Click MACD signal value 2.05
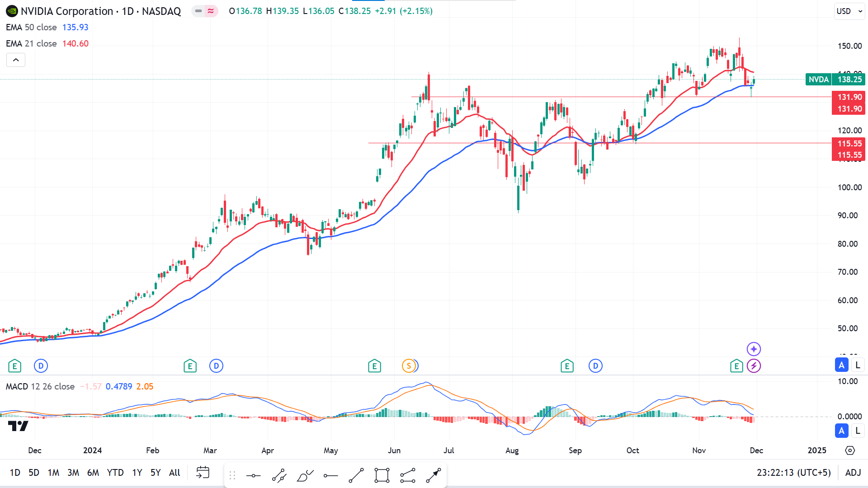868x488 pixels. [145, 386]
